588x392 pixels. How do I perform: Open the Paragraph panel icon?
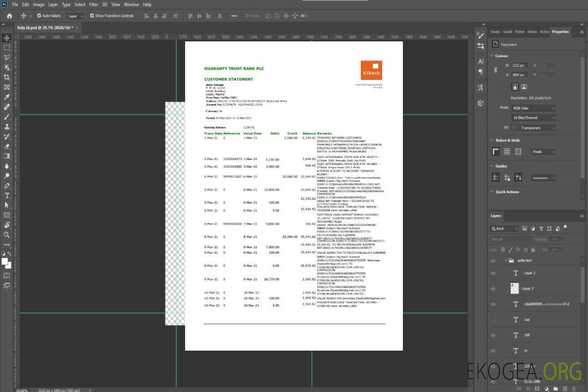click(x=481, y=72)
